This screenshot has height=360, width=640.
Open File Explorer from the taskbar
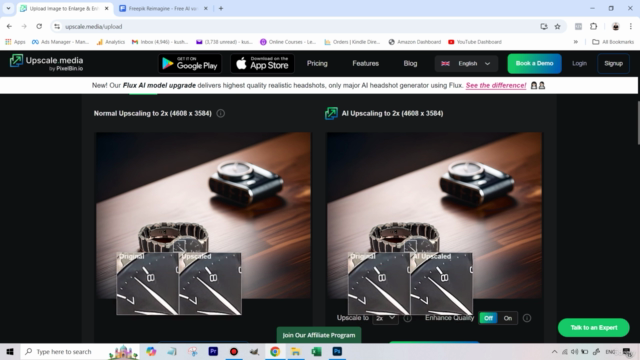296,351
